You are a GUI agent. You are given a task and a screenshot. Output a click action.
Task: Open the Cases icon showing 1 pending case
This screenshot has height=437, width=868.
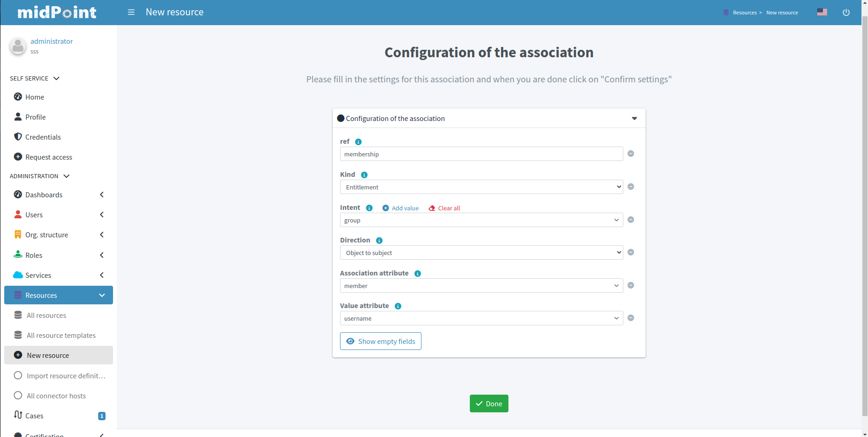[x=18, y=415]
